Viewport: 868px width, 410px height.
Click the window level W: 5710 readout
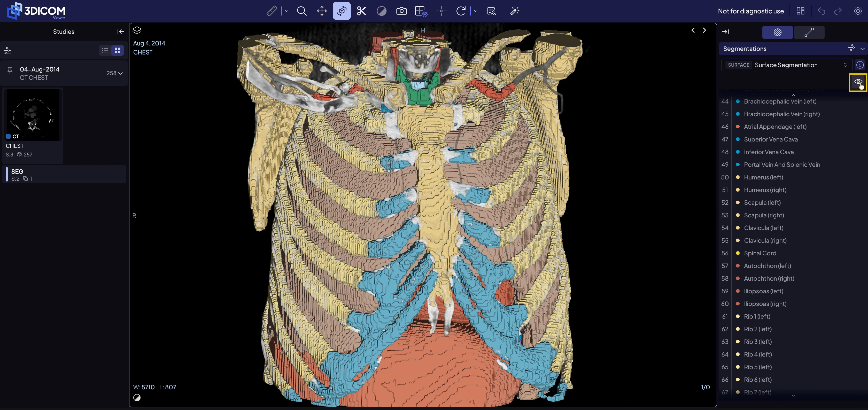click(144, 388)
